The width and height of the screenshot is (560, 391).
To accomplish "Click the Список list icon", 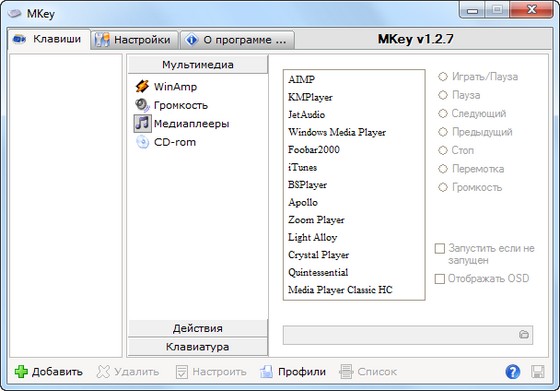I will [x=346, y=372].
